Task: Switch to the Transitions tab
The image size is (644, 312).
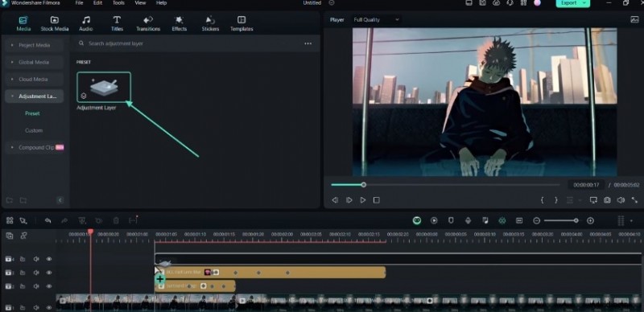Action: tap(148, 24)
